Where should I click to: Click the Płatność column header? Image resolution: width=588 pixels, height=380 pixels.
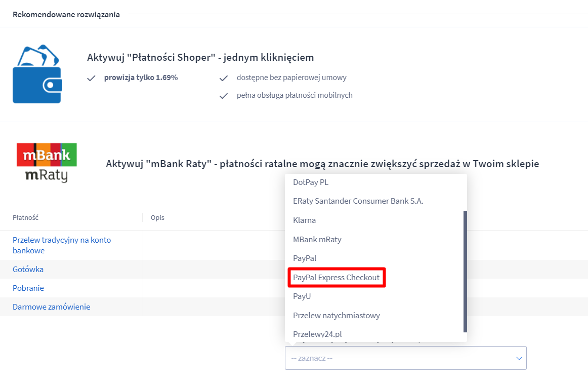click(x=25, y=217)
